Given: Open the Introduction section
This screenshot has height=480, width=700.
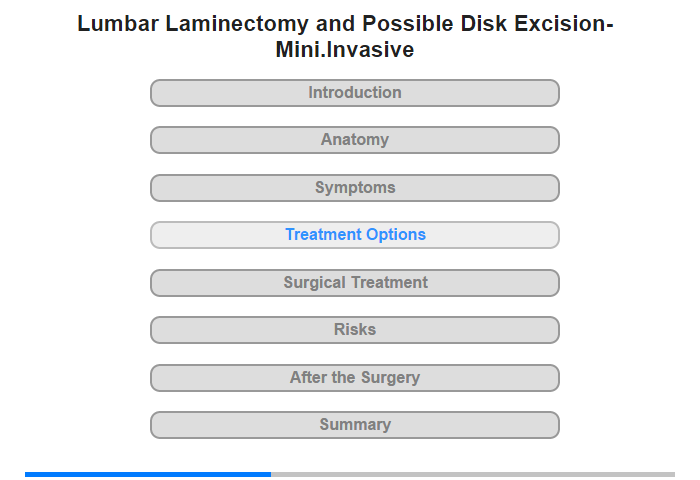Looking at the screenshot, I should (x=354, y=93).
